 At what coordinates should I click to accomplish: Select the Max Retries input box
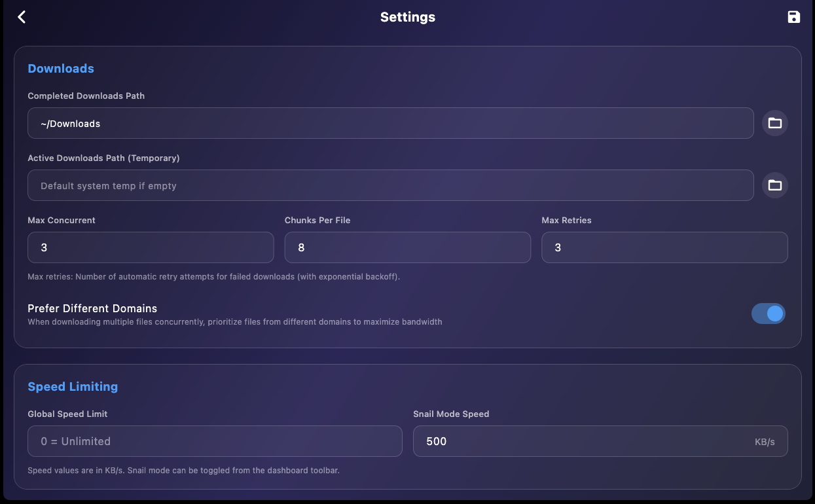point(664,247)
